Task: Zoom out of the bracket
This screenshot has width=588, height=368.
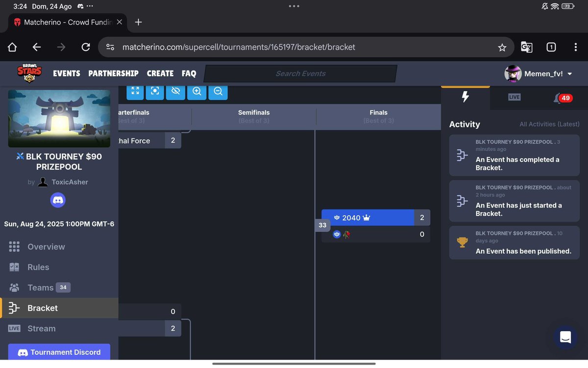Action: [218, 91]
